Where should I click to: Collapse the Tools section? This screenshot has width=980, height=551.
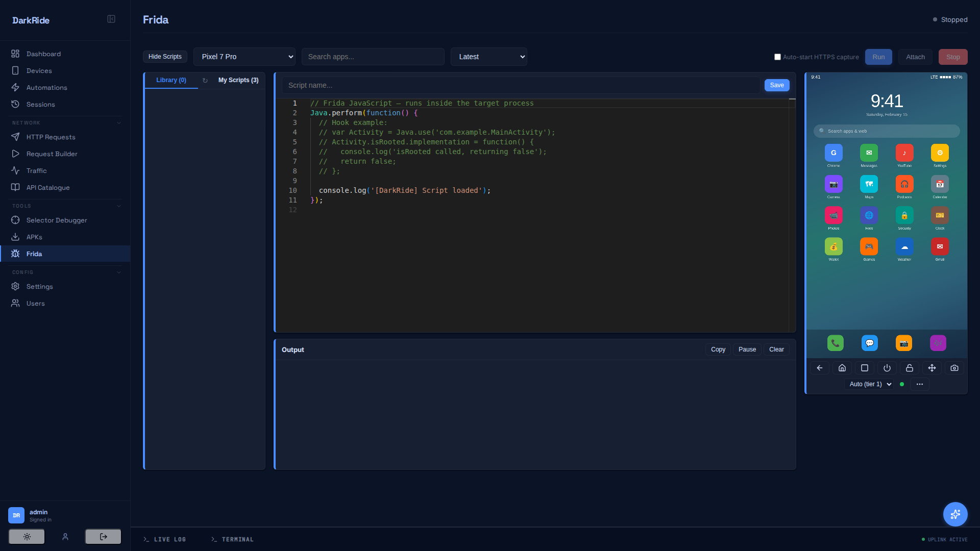(x=119, y=206)
